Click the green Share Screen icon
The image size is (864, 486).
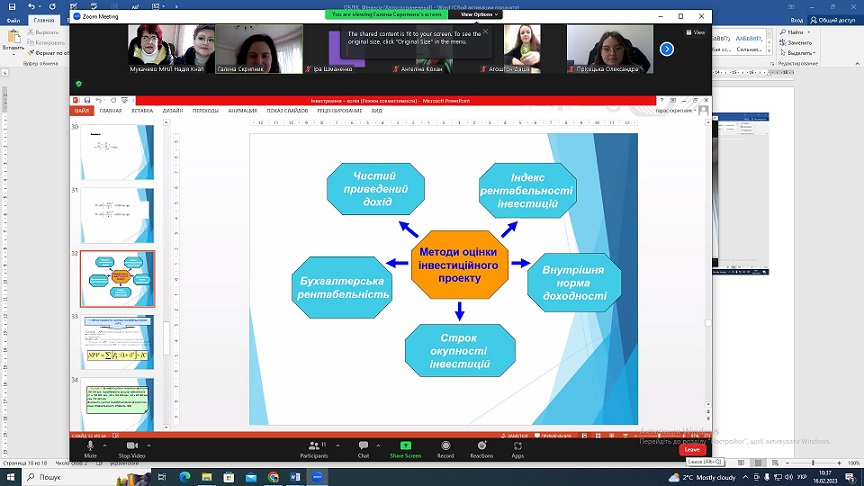[406, 445]
